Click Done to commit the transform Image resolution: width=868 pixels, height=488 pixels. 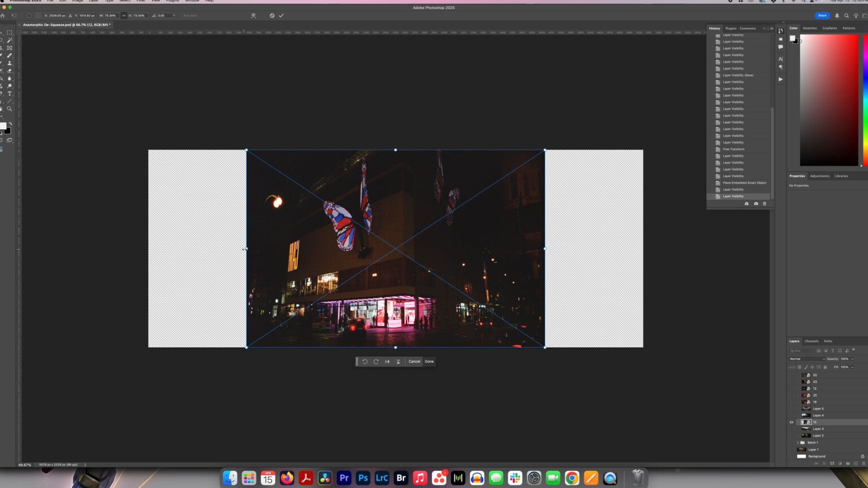429,361
